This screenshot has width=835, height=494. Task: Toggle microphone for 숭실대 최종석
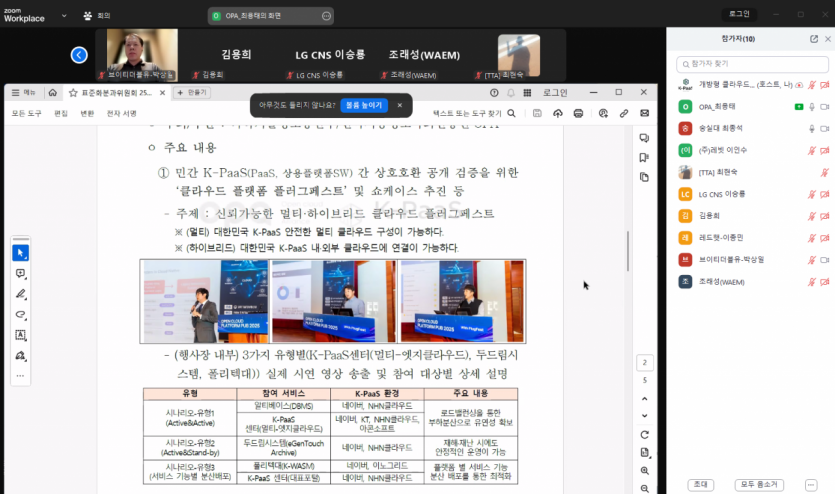click(812, 128)
